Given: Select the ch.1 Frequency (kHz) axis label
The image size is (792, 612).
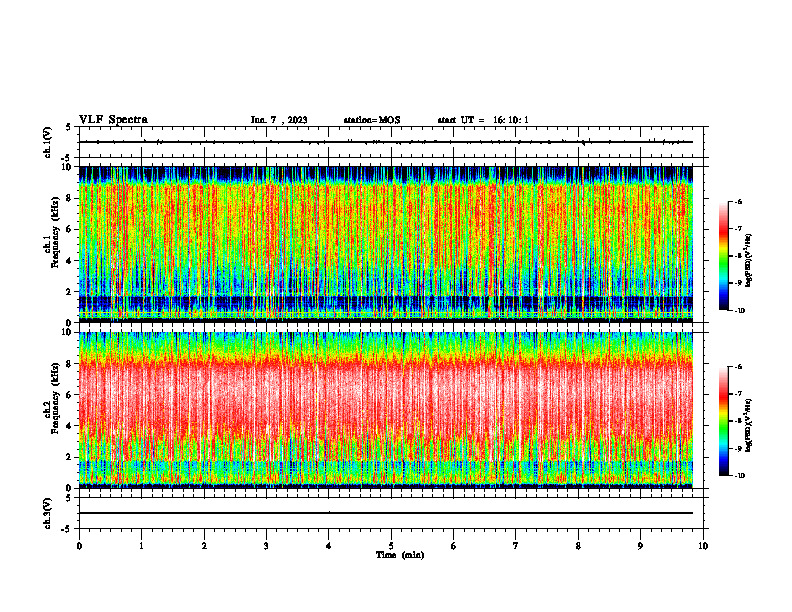Looking at the screenshot, I should point(52,232).
